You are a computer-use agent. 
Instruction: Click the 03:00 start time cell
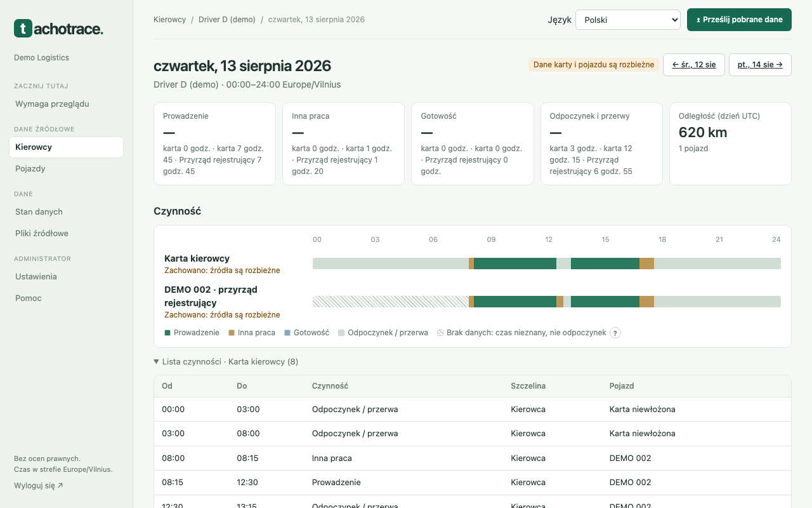(x=173, y=434)
